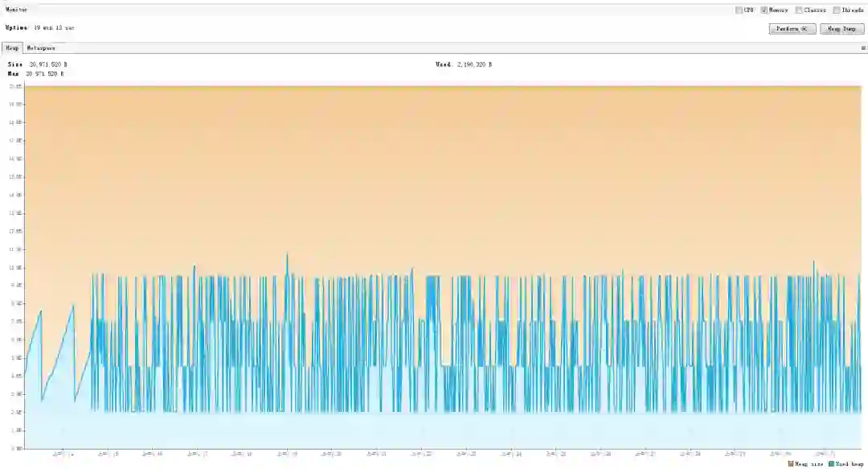Click the Uptime readout text
868x469 pixels.
coord(39,27)
